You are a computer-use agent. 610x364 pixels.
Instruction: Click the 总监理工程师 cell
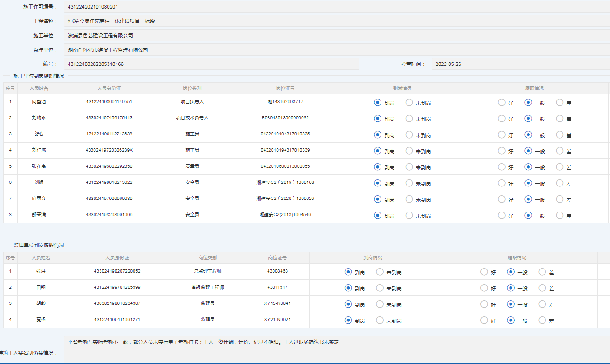(208, 271)
